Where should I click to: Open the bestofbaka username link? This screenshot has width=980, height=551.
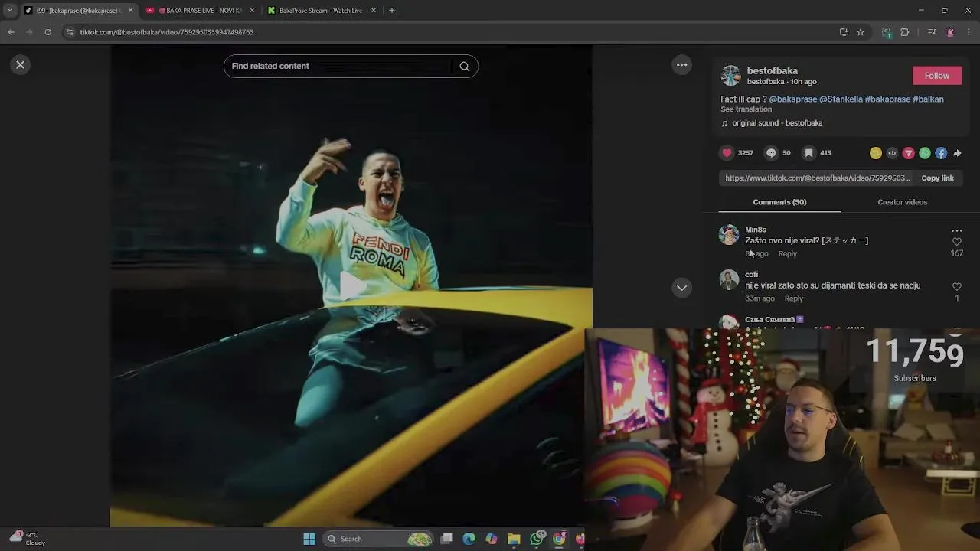772,70
